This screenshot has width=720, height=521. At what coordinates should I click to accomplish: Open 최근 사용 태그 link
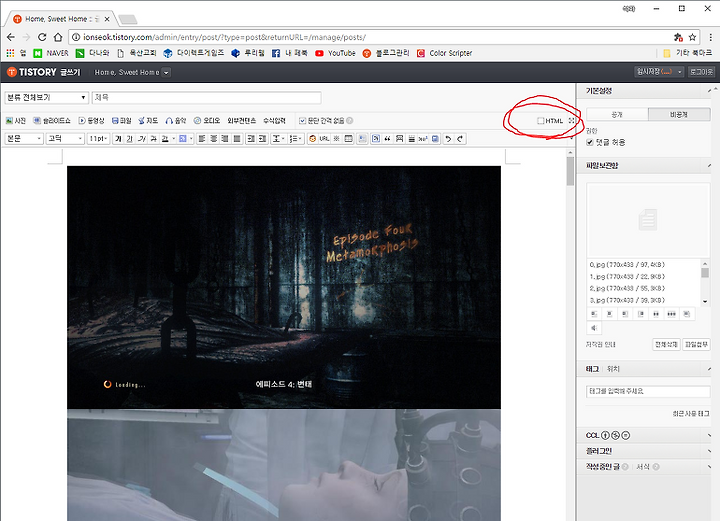pyautogui.click(x=691, y=414)
